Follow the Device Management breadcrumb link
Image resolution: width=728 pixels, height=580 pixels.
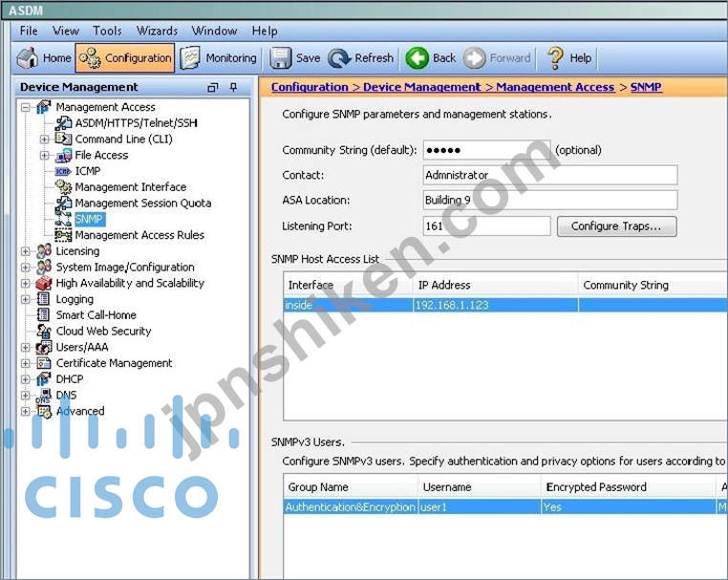422,87
